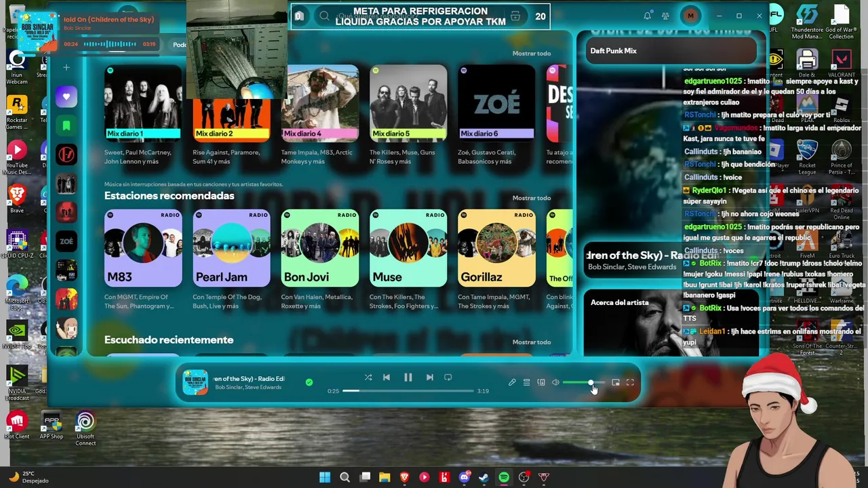The width and height of the screenshot is (868, 488).
Task: Open the Spotify notifications bell
Action: point(648,16)
